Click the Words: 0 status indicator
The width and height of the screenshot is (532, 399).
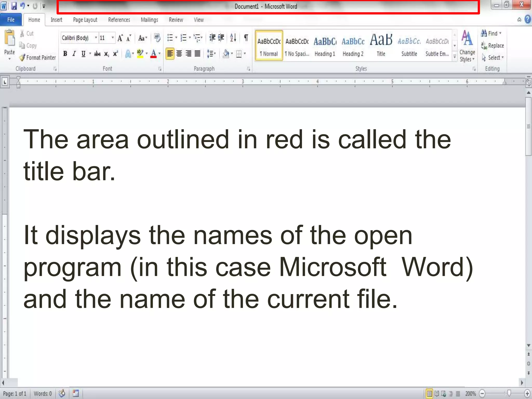click(43, 394)
